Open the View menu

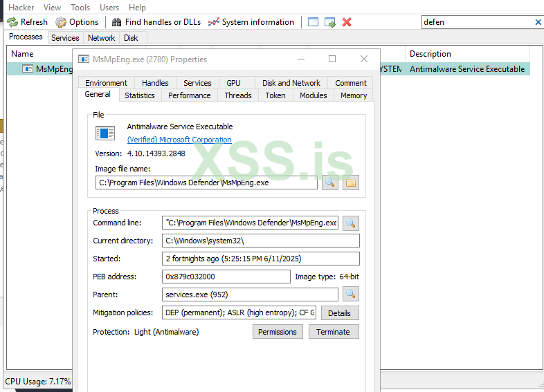(52, 8)
